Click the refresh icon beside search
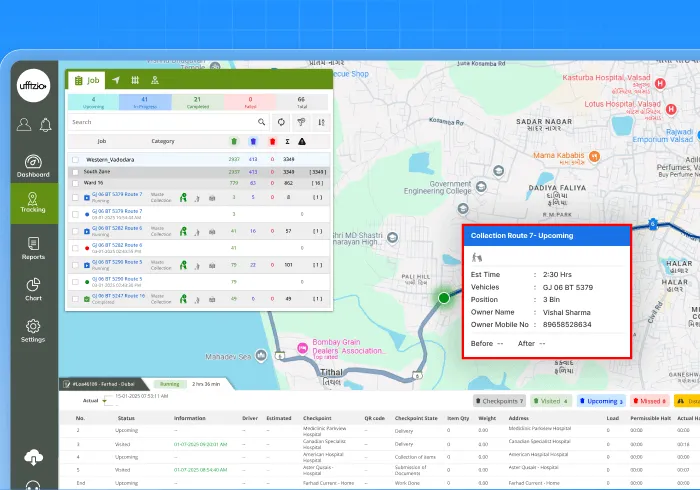The image size is (700, 490). click(279, 122)
